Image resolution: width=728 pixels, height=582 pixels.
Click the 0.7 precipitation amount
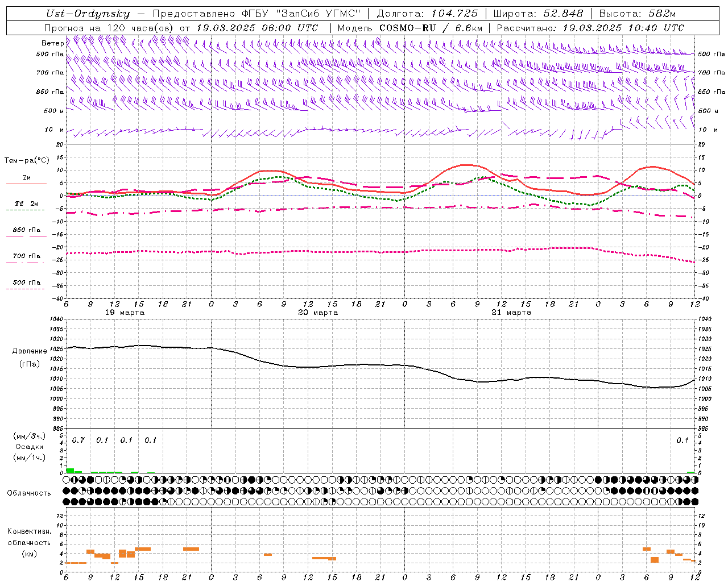[78, 440]
